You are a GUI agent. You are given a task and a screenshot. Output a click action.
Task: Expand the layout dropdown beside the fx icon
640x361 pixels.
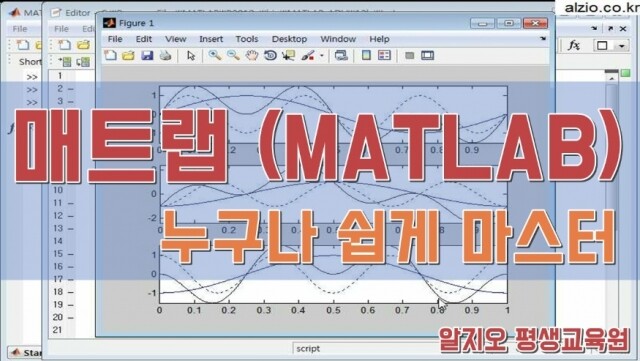pos(622,45)
